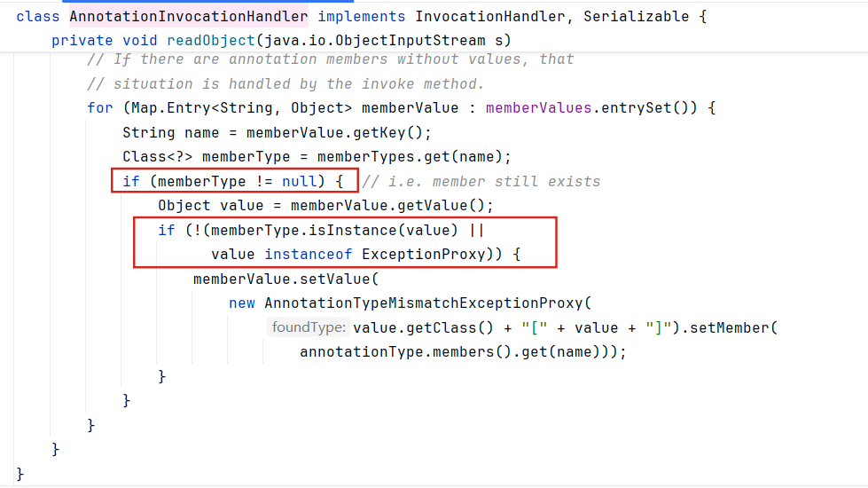Click AnnotationTypeMismatchExceptionProxy constructor

tap(424, 303)
